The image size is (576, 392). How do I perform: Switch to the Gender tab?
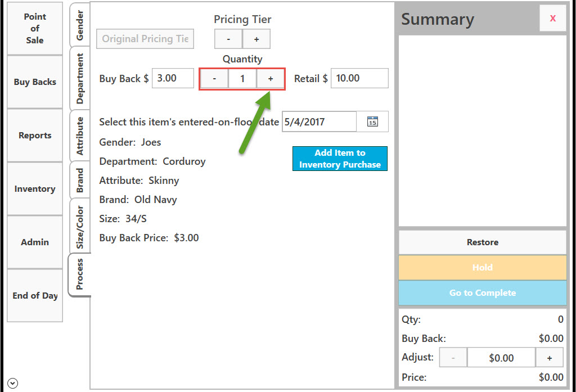80,25
